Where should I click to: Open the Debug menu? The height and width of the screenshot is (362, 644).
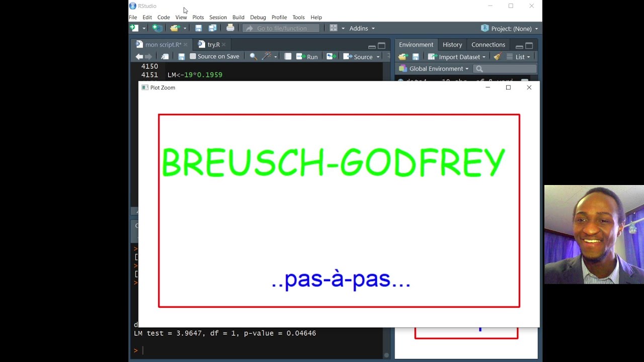(258, 17)
